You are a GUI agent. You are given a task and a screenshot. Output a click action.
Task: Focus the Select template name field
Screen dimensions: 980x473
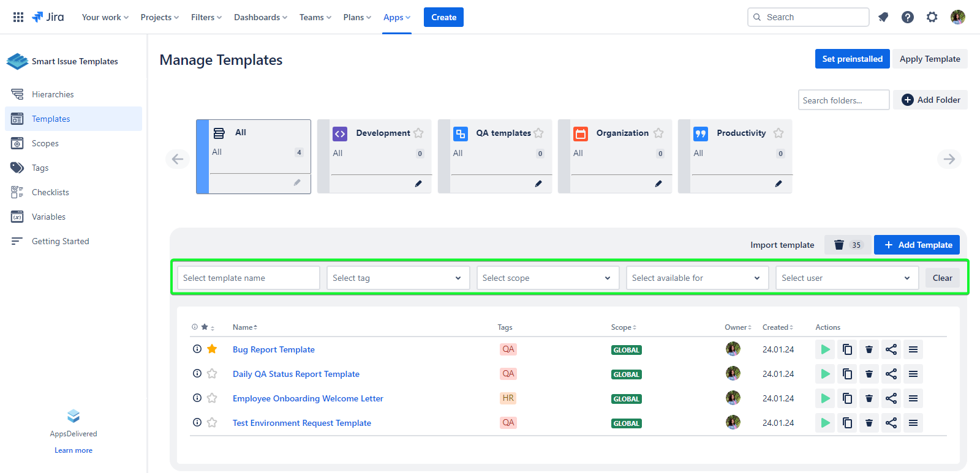(248, 278)
